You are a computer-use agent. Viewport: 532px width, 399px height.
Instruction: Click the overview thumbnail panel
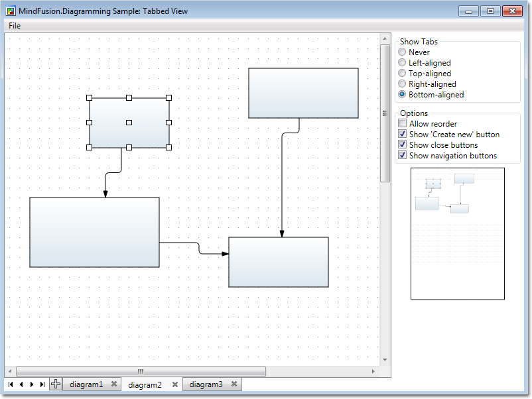[x=458, y=233]
